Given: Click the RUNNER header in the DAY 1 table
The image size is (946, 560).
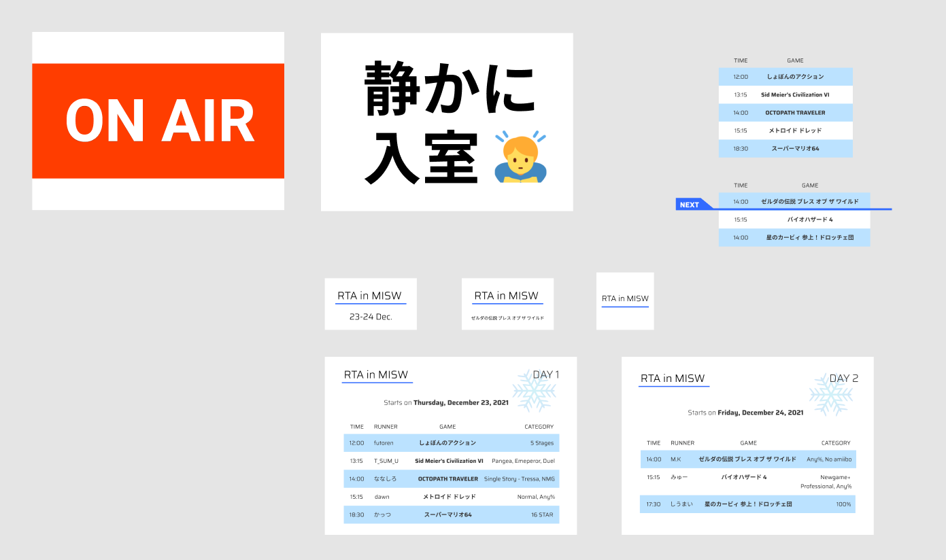Looking at the screenshot, I should (x=386, y=427).
